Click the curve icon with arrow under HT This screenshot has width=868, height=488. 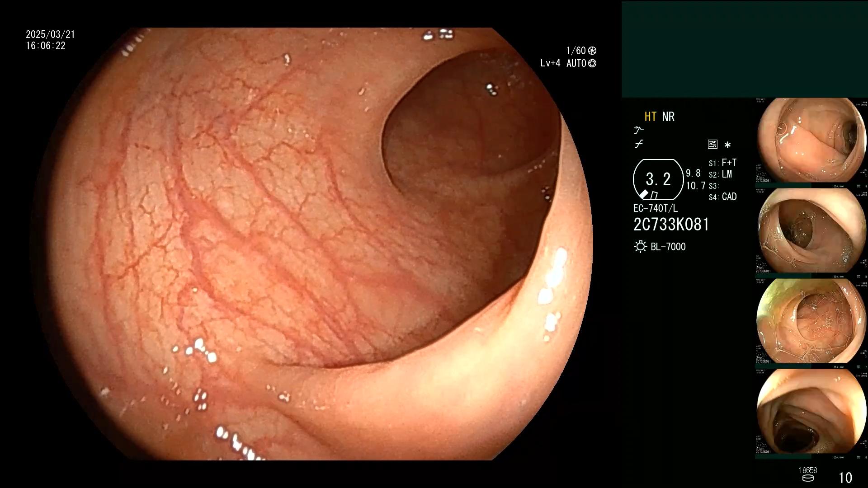tap(638, 130)
